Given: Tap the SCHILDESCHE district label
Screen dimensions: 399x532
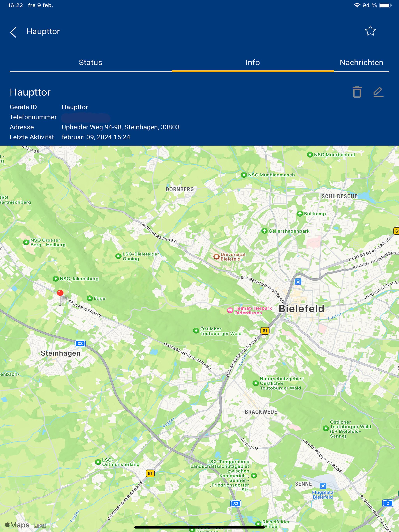Looking at the screenshot, I should pyautogui.click(x=340, y=196).
